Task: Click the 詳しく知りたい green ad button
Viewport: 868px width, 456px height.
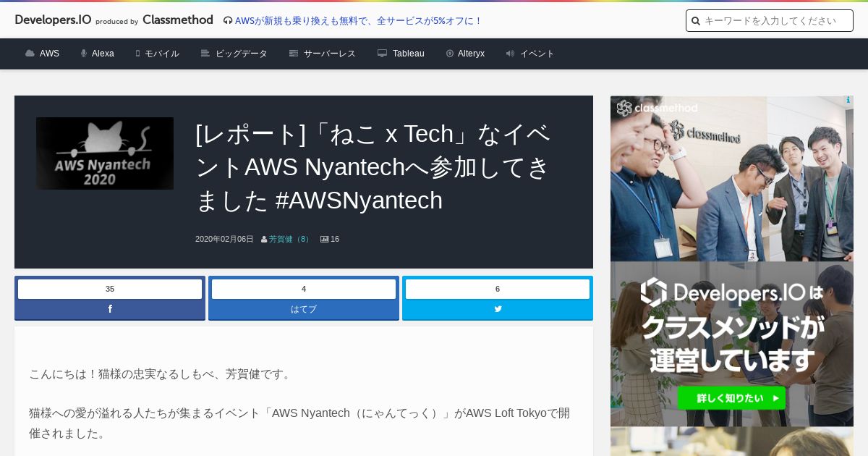Action: point(731,397)
